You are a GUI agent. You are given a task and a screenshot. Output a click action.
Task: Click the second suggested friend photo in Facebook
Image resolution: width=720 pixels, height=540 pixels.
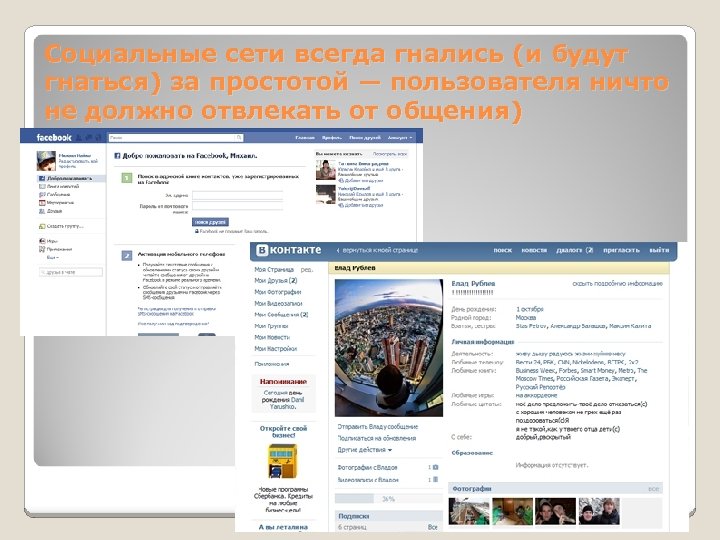pyautogui.click(x=326, y=194)
